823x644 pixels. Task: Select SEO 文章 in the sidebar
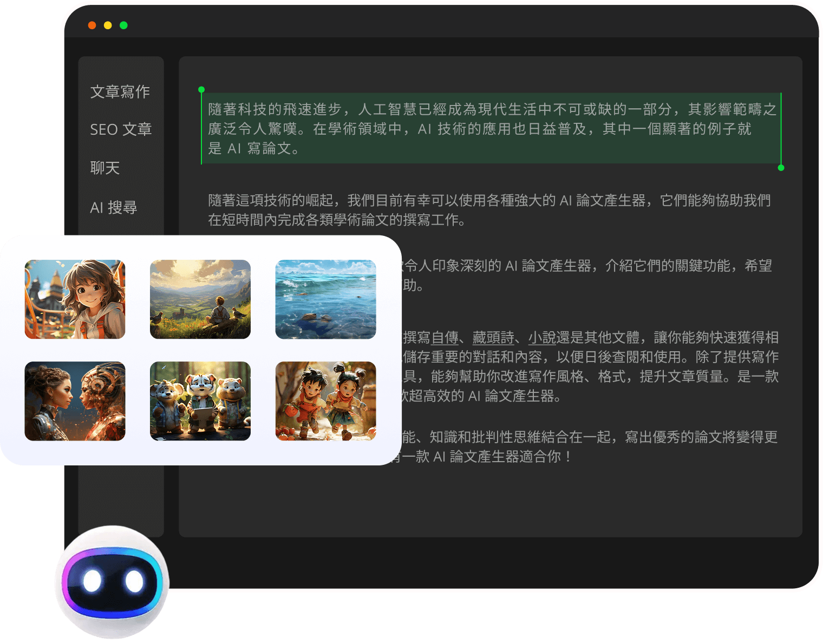tap(121, 129)
